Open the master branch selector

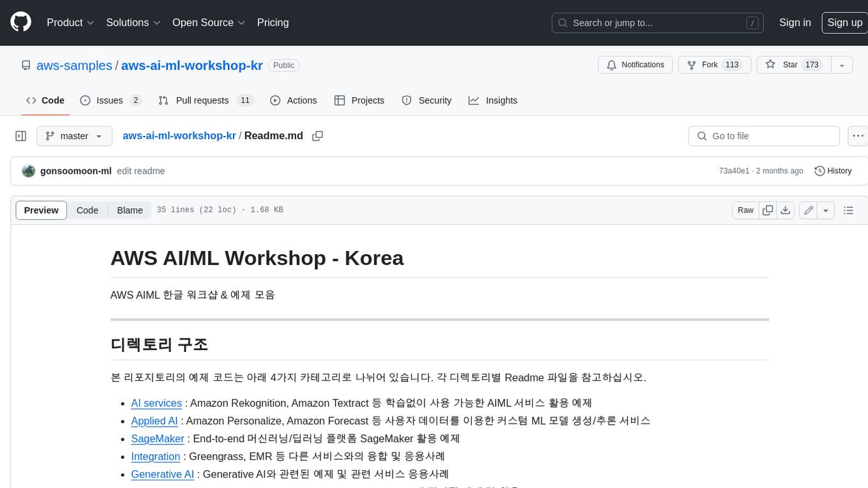point(74,136)
